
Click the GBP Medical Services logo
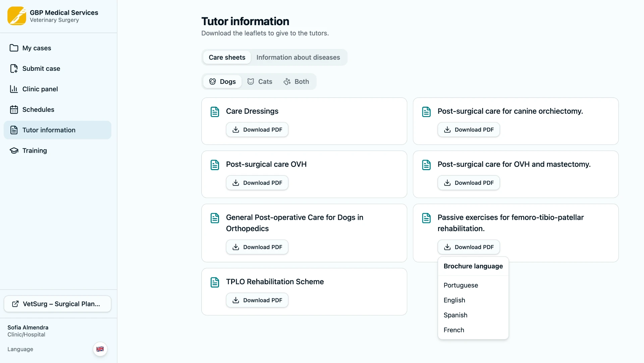17,16
